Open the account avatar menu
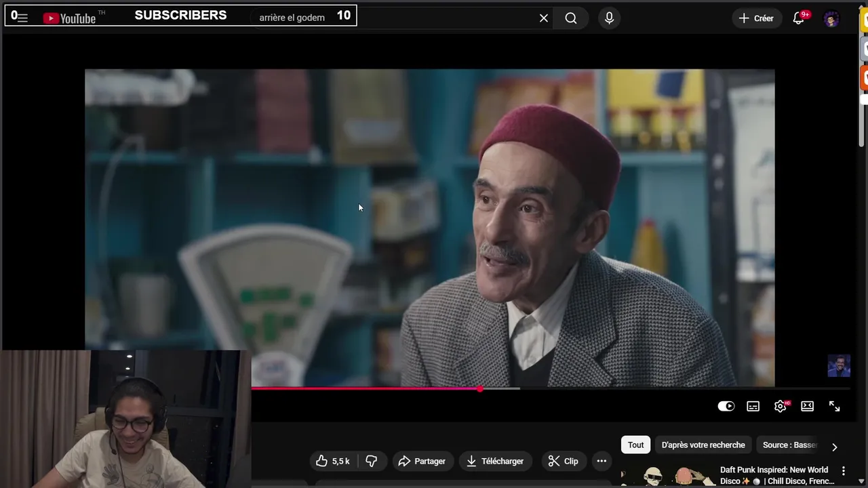868x488 pixels. tap(831, 18)
